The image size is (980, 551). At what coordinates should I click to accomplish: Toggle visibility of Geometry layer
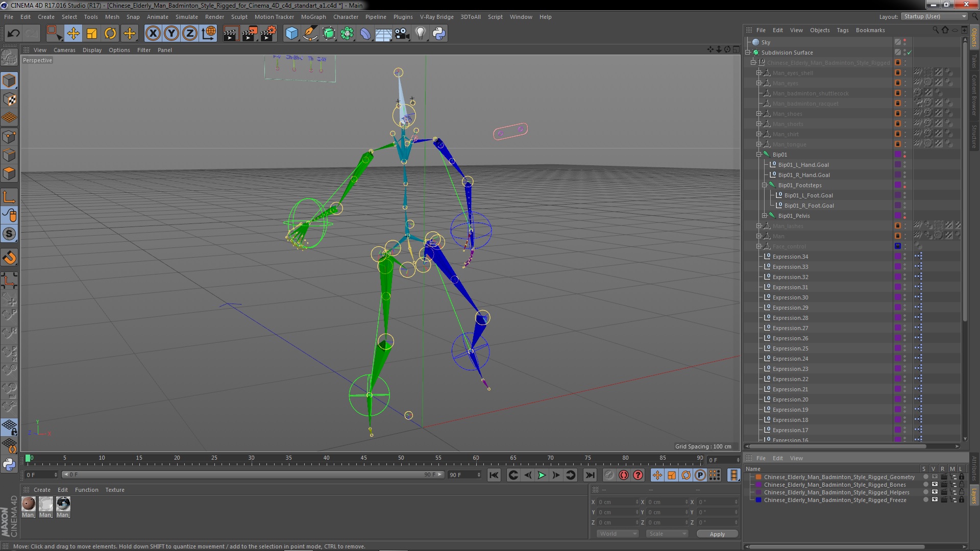[935, 477]
